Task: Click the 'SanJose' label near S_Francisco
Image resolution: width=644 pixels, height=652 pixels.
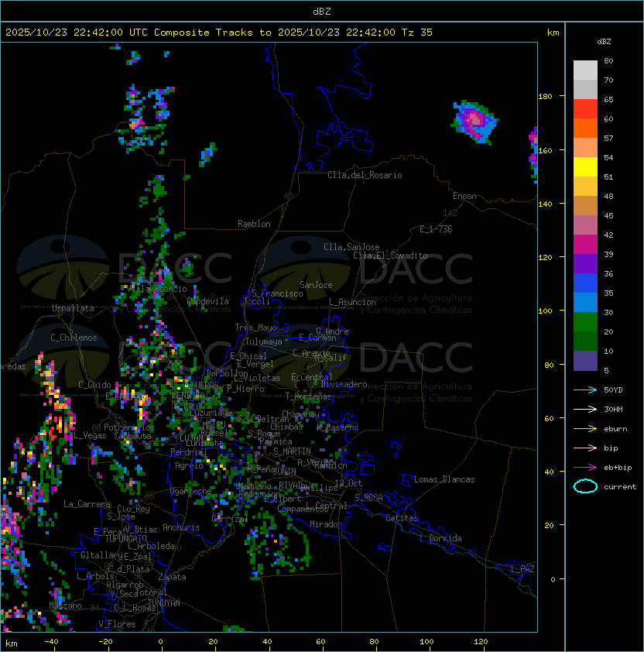Action: point(316,285)
